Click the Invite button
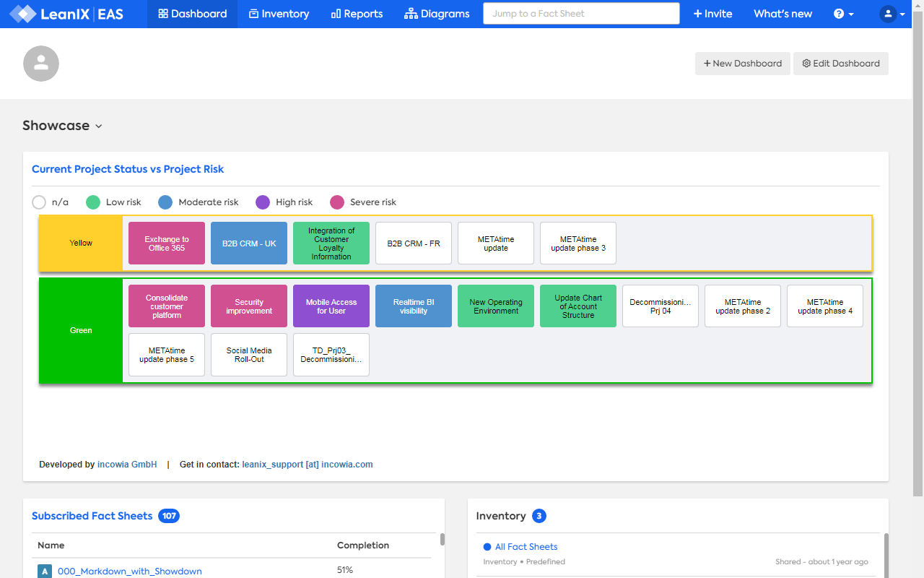Viewport: 924px width, 578px height. tap(712, 14)
